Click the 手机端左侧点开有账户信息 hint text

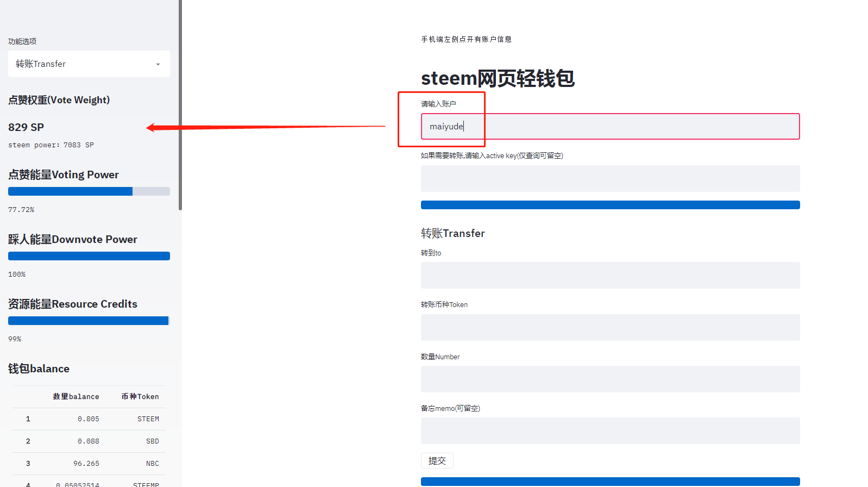467,39
